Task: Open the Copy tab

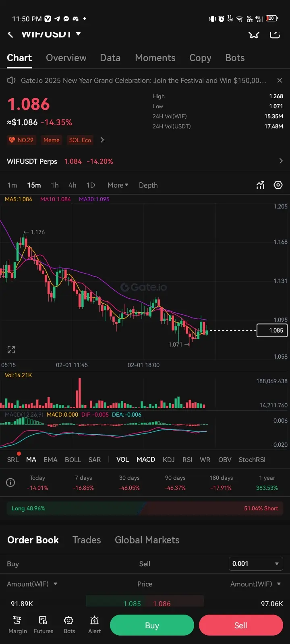Action: point(200,58)
